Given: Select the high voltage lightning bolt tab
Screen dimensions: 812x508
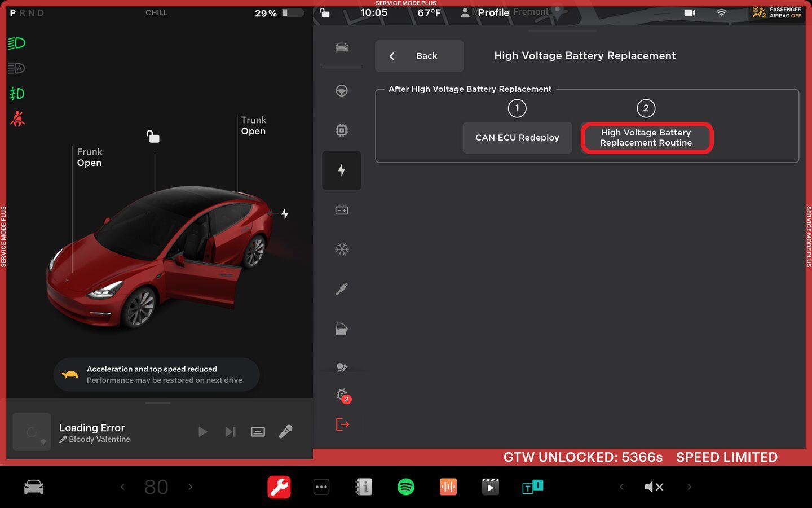Looking at the screenshot, I should [342, 170].
